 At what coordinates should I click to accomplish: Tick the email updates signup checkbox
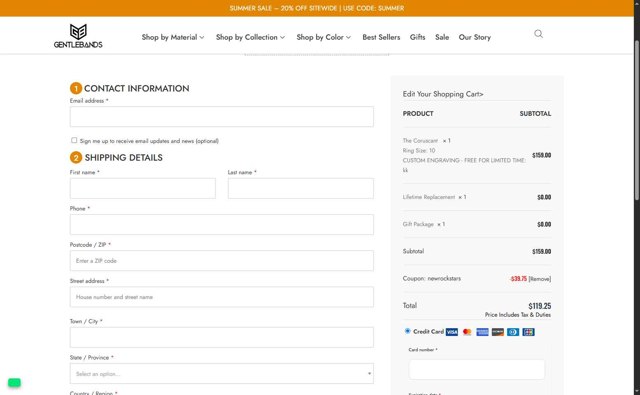tap(74, 140)
